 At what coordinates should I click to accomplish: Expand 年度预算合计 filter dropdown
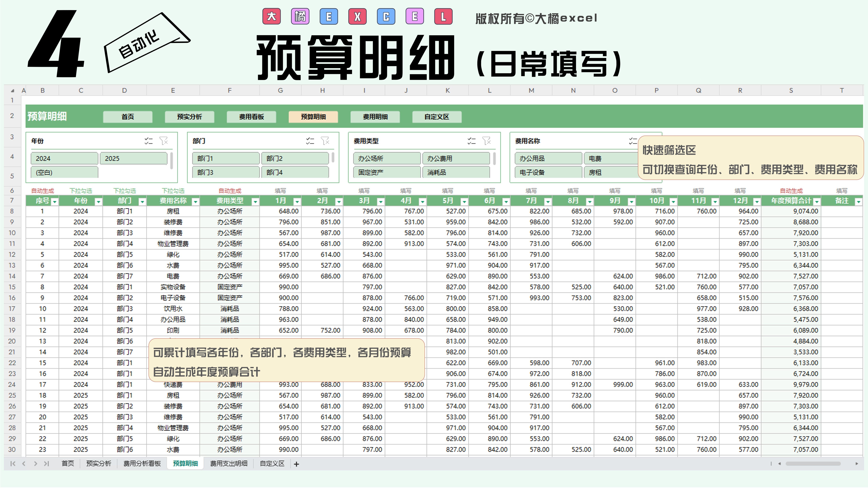point(817,202)
